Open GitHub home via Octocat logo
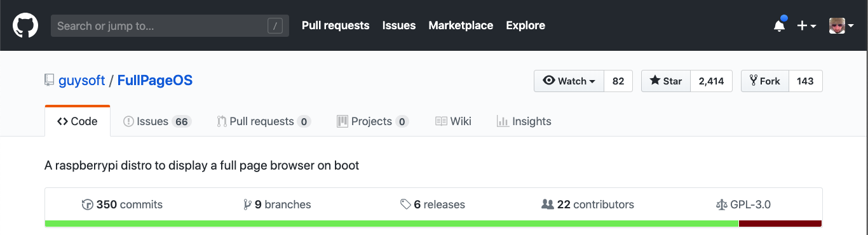Viewport: 868px width, 235px height. (x=26, y=25)
